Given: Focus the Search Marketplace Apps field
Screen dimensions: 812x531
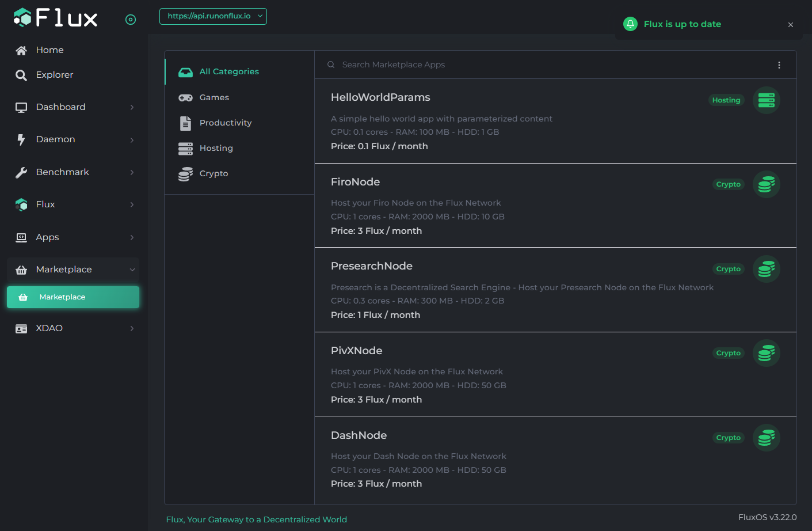Looking at the screenshot, I should pyautogui.click(x=547, y=65).
